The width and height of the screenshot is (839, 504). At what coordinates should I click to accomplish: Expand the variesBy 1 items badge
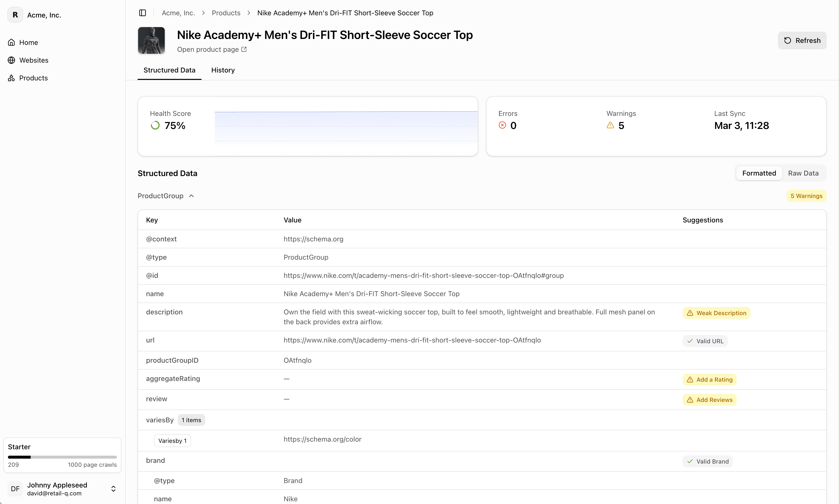click(x=191, y=420)
